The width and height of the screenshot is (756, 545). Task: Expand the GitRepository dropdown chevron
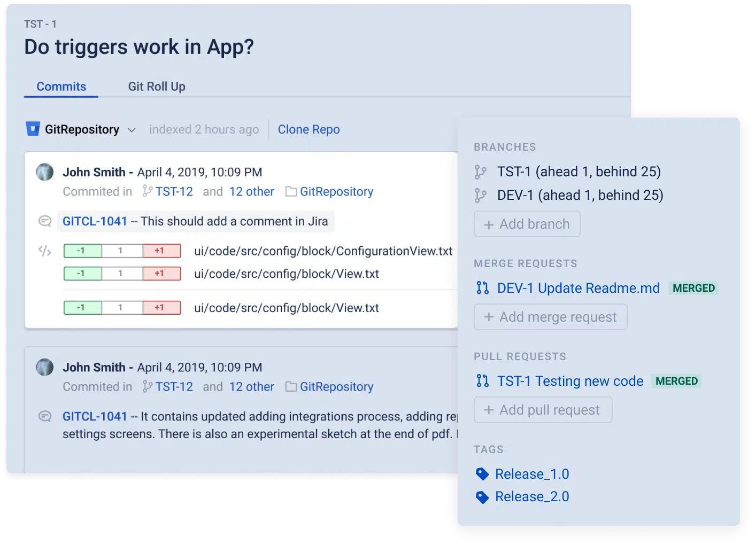(x=132, y=130)
